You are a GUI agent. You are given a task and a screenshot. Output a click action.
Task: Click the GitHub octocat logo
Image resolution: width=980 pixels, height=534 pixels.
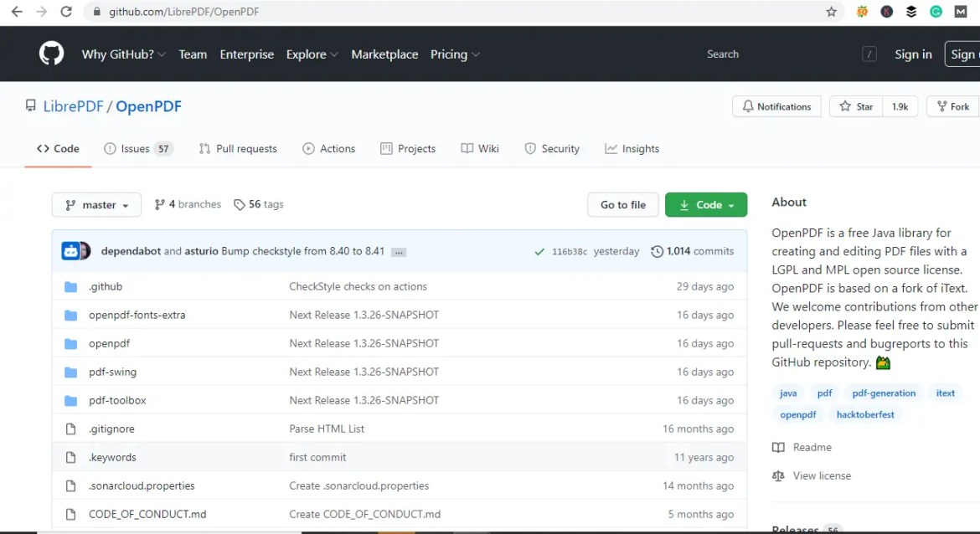[51, 54]
